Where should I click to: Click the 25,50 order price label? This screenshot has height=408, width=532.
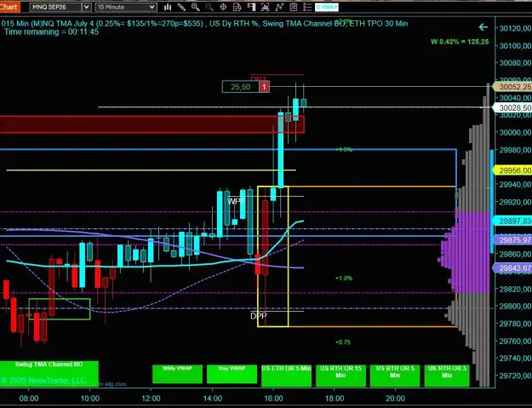tap(241, 87)
